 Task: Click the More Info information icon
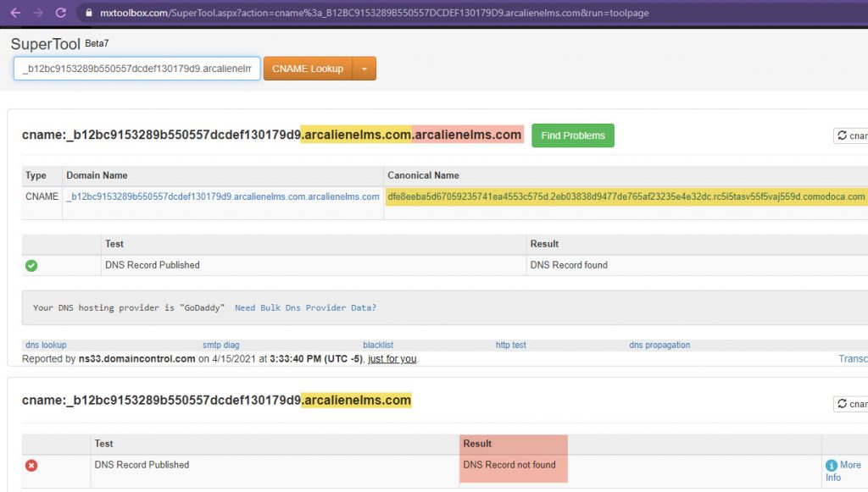pyautogui.click(x=830, y=465)
